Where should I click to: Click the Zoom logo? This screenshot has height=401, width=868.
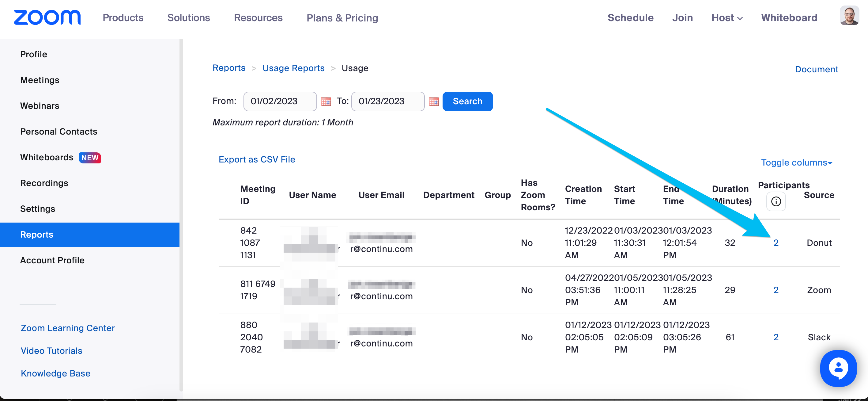[47, 17]
